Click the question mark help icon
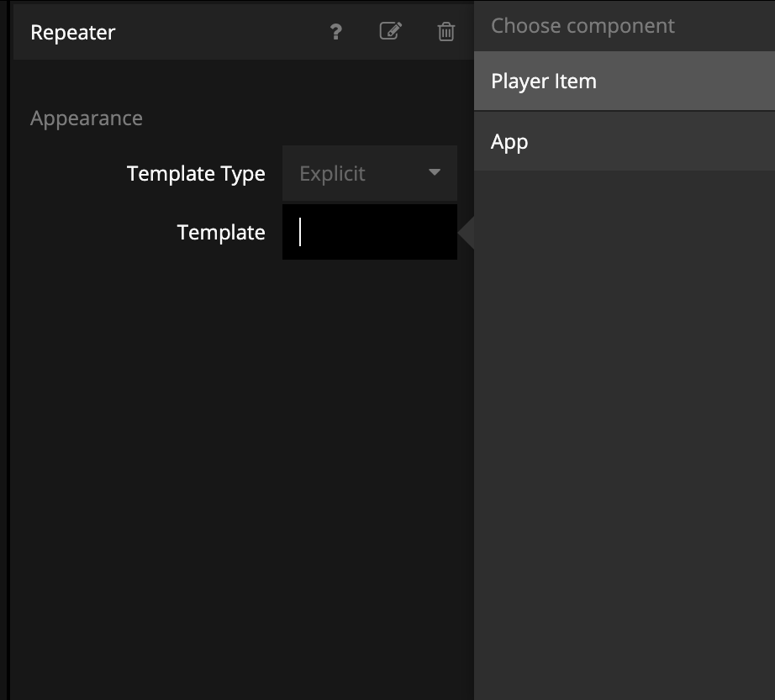This screenshot has width=775, height=700. pos(335,32)
